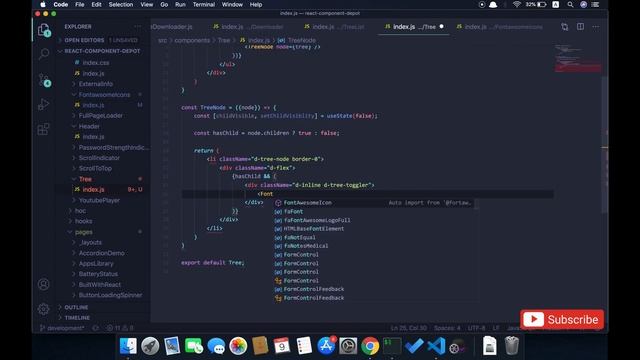Image resolution: width=640 pixels, height=360 pixels.
Task: Open the editor More Actions ellipsis
Action: click(x=596, y=27)
